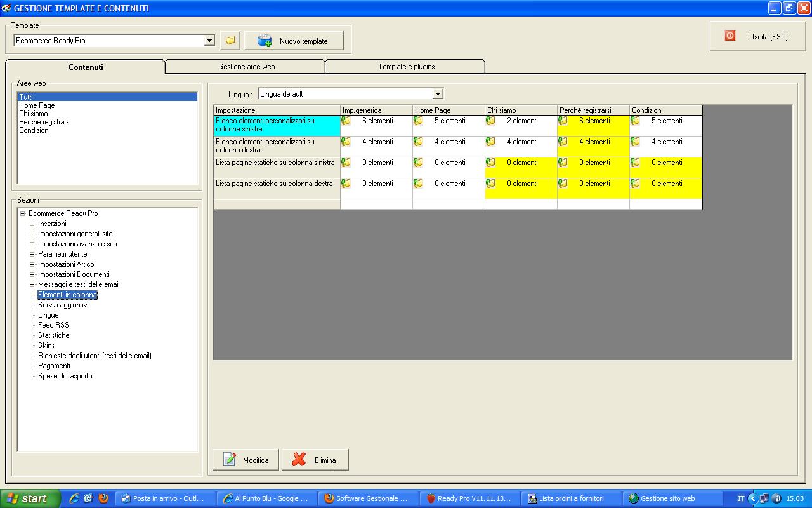Expand the Impostazioni generali sito node
812x508 pixels.
tap(32, 234)
